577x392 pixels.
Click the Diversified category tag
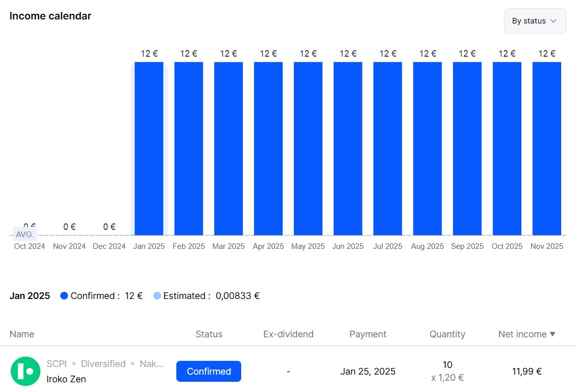(103, 364)
